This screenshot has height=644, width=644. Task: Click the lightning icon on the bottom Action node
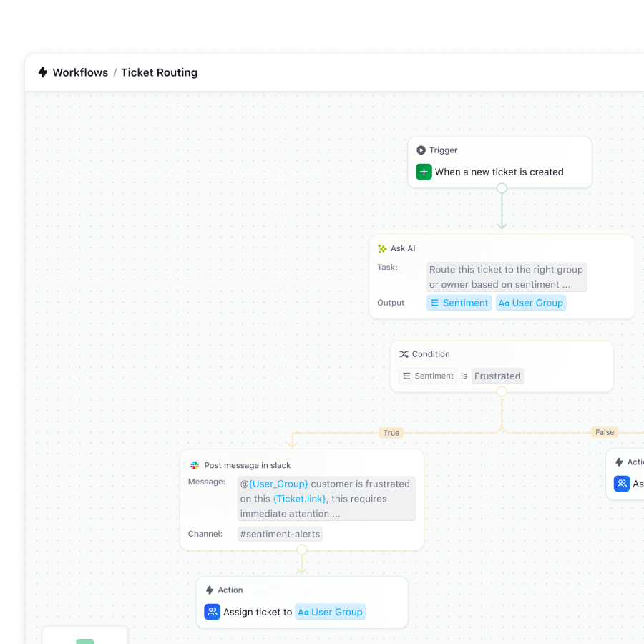[210, 590]
